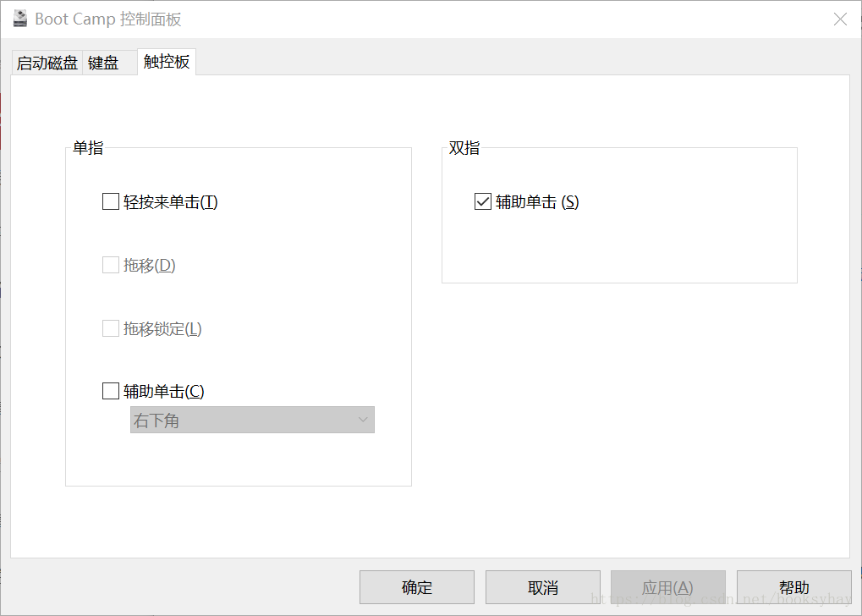862x616 pixels.
Task: Click the 双指 group label
Action: (464, 147)
